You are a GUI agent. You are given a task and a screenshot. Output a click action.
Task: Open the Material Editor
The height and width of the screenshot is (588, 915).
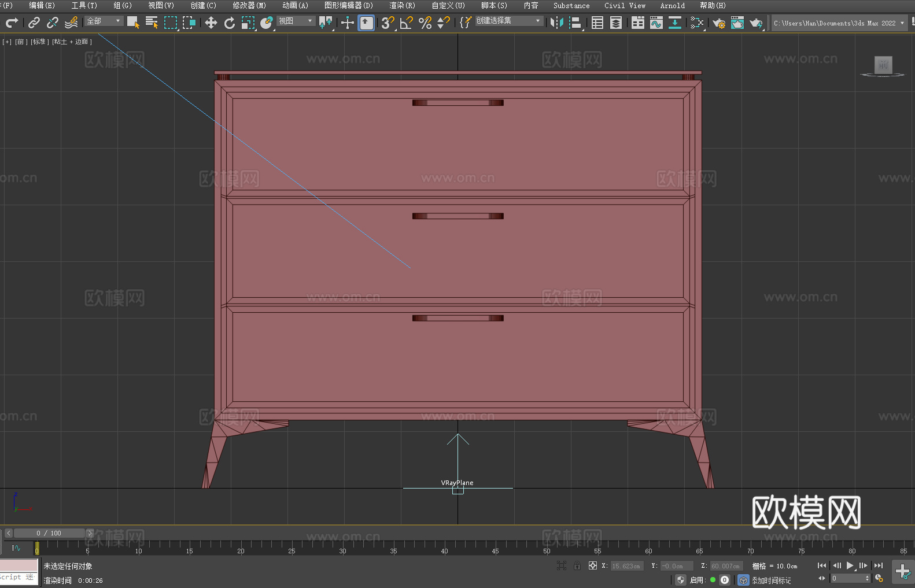(697, 23)
